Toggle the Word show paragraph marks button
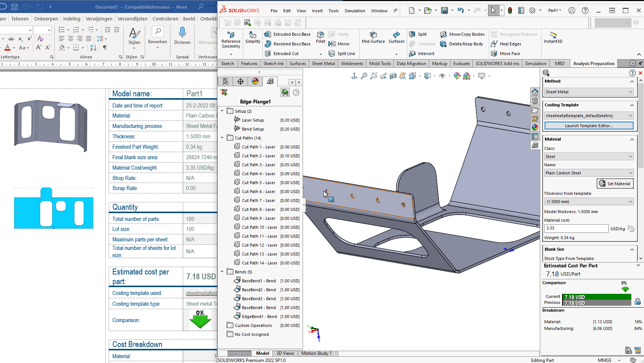644x363 pixels. click(105, 48)
